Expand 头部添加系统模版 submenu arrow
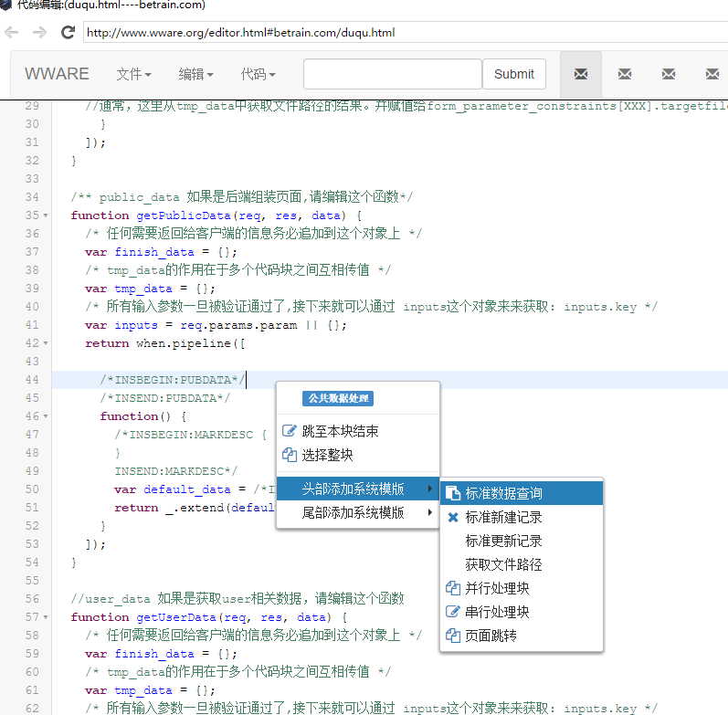The width and height of the screenshot is (728, 715). pyautogui.click(x=430, y=489)
